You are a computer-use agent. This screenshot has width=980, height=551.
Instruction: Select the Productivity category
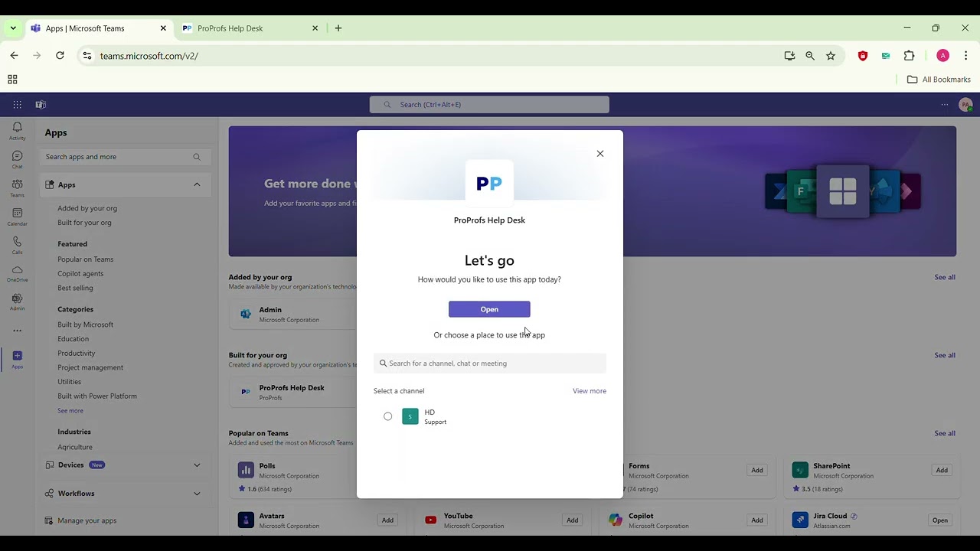(77, 354)
